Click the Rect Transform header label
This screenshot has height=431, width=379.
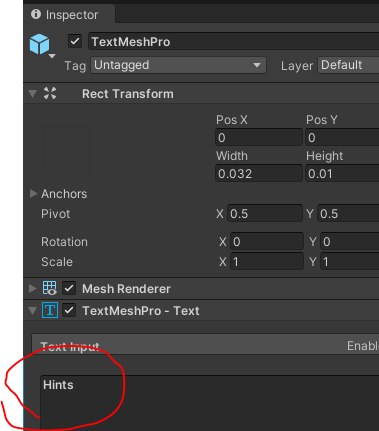[x=128, y=94]
